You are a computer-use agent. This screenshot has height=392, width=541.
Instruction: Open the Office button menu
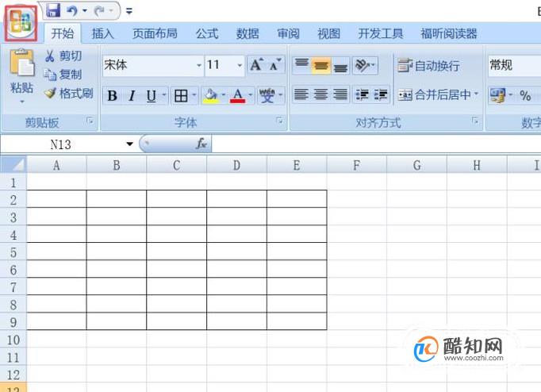coord(21,23)
